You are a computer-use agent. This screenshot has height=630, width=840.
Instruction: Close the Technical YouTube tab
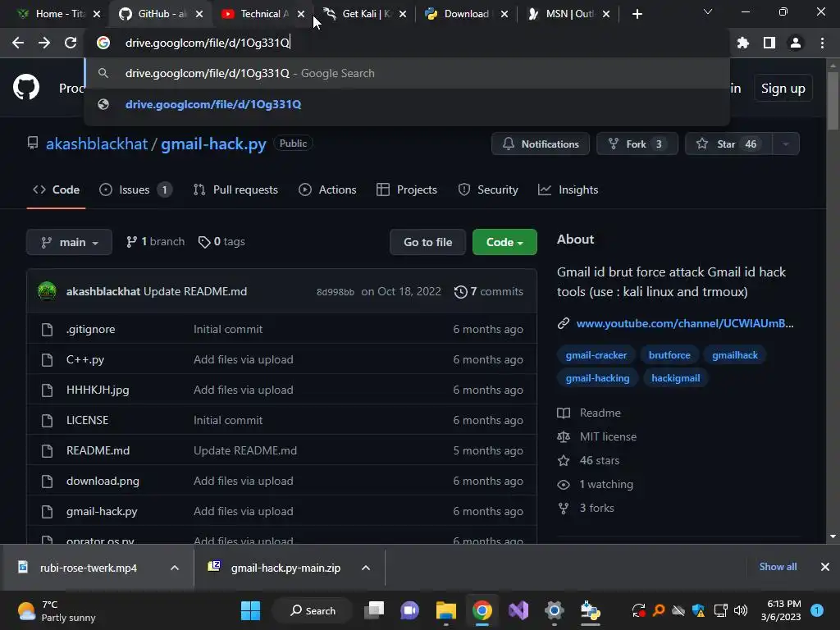coord(301,14)
